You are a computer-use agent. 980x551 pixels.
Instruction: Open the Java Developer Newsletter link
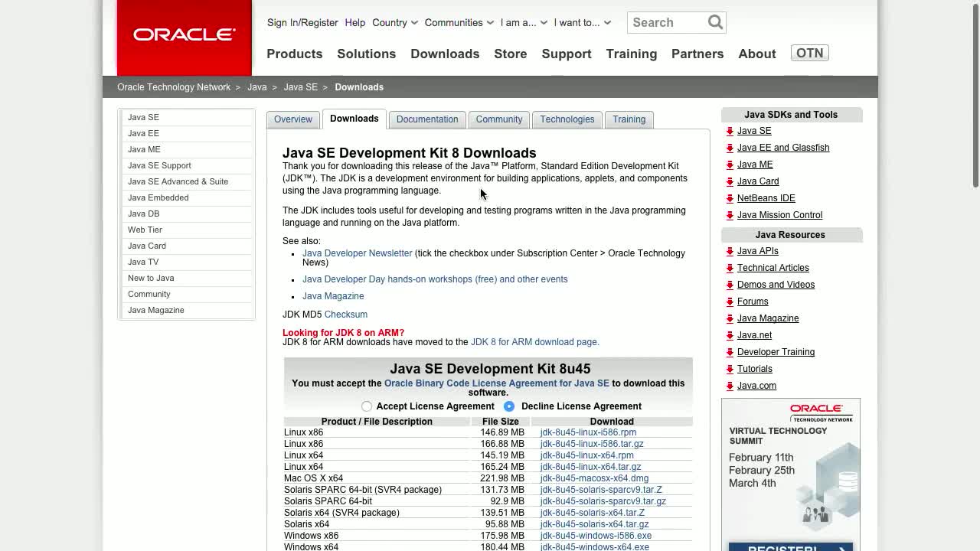tap(358, 253)
